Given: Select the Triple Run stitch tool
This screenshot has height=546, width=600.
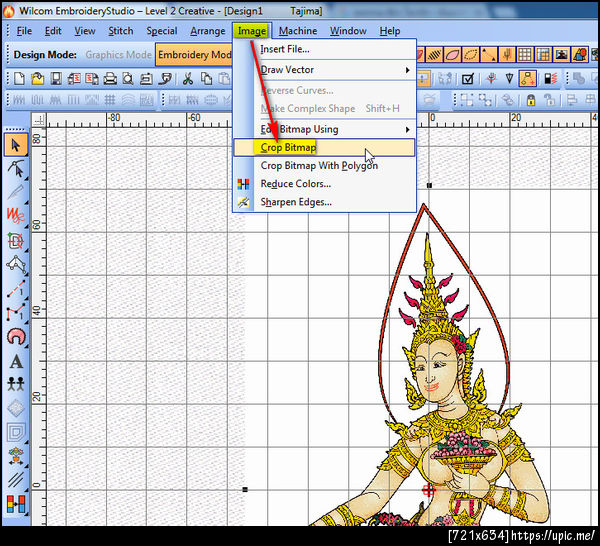Looking at the screenshot, I should [16, 312].
